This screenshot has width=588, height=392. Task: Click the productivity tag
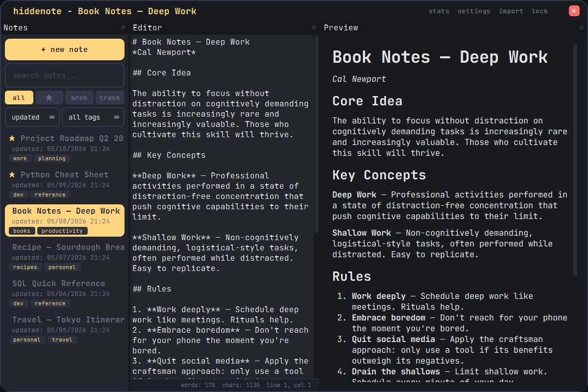62,231
